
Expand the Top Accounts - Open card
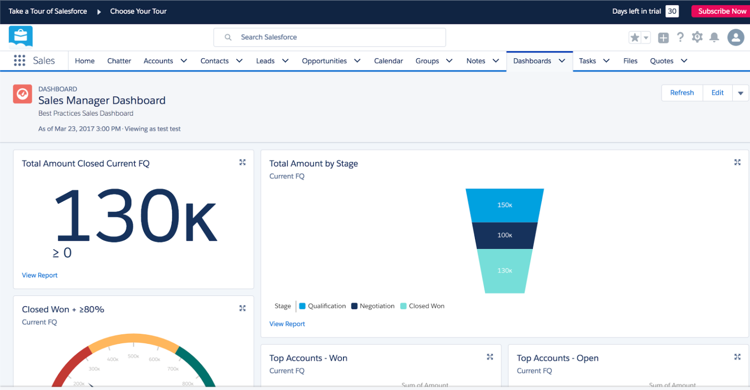[x=738, y=357]
